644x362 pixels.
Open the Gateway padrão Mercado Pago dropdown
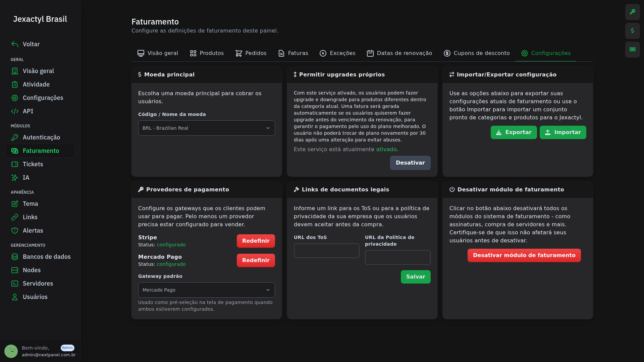207,290
